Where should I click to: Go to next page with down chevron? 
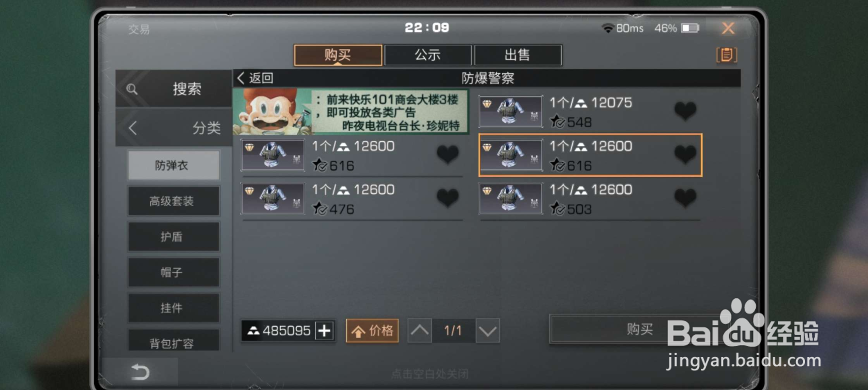(x=488, y=331)
